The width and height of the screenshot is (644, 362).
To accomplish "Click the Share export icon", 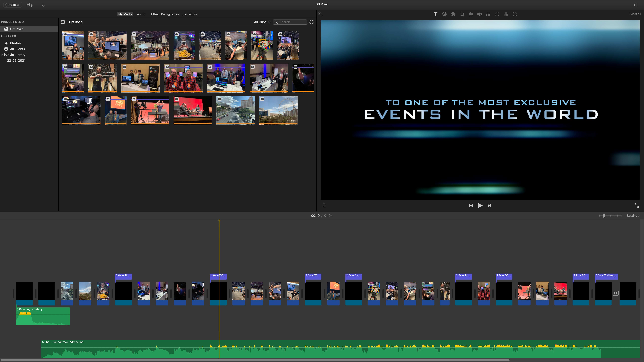I will pyautogui.click(x=636, y=4).
